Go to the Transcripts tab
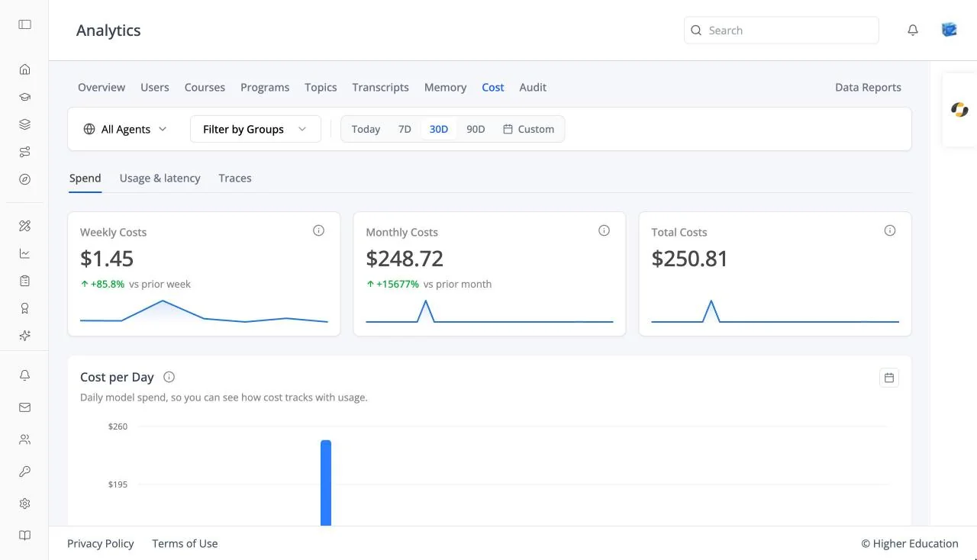The image size is (977, 560). click(x=380, y=87)
